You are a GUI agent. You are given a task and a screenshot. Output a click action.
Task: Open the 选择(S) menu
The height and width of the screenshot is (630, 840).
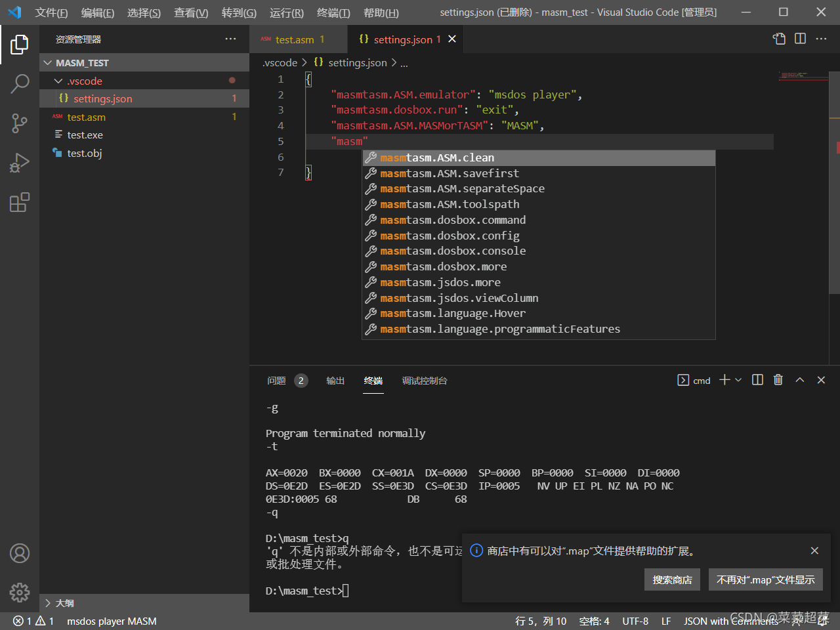[x=144, y=12]
